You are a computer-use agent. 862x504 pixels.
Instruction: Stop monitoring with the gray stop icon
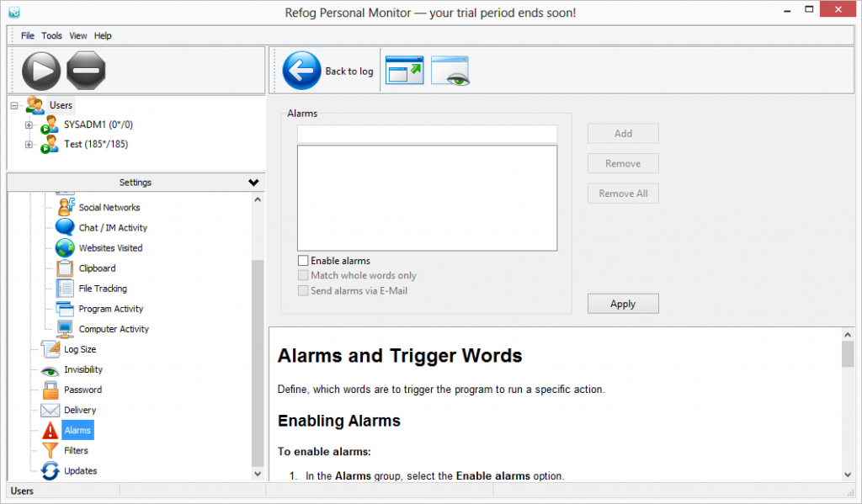coord(86,71)
